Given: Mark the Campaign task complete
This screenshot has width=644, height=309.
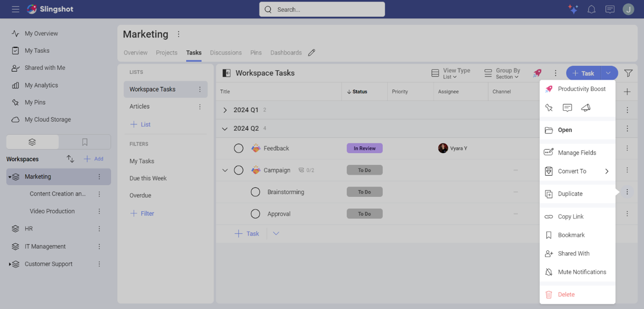Looking at the screenshot, I should pos(239,170).
